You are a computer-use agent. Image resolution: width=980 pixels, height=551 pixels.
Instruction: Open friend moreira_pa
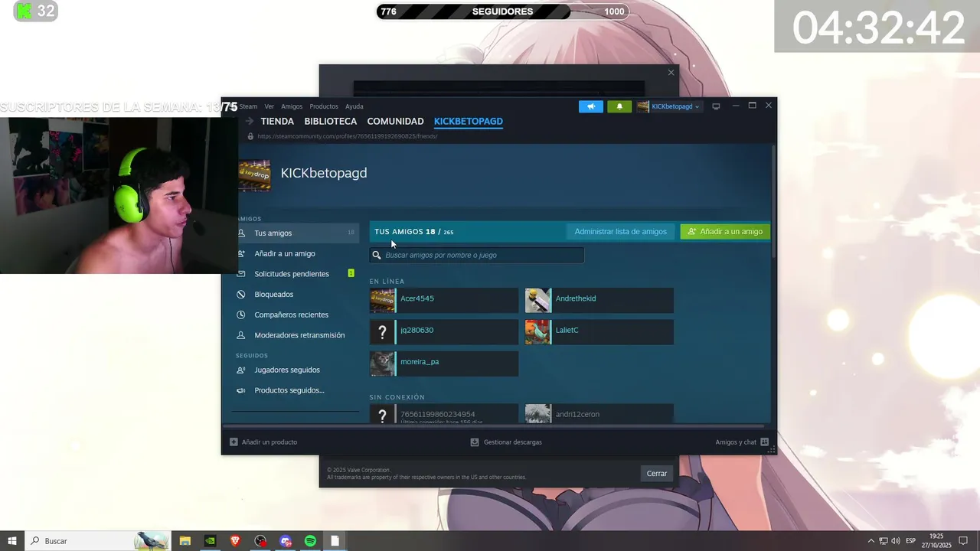click(444, 364)
